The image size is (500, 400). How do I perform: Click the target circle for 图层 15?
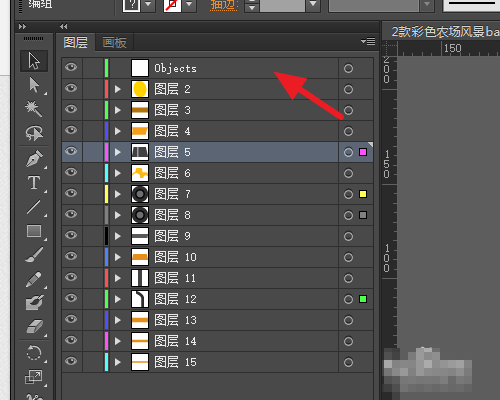348,362
